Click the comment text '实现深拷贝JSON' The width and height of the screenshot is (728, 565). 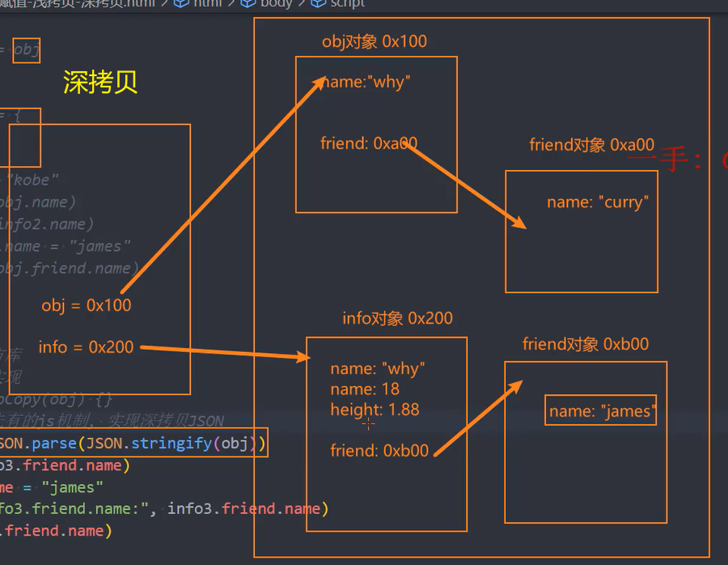166,421
